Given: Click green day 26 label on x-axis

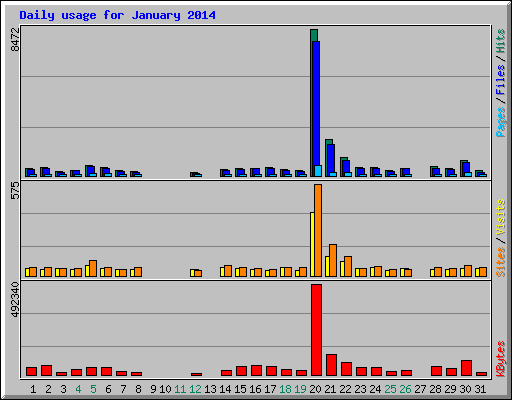Looking at the screenshot, I should click(405, 389).
